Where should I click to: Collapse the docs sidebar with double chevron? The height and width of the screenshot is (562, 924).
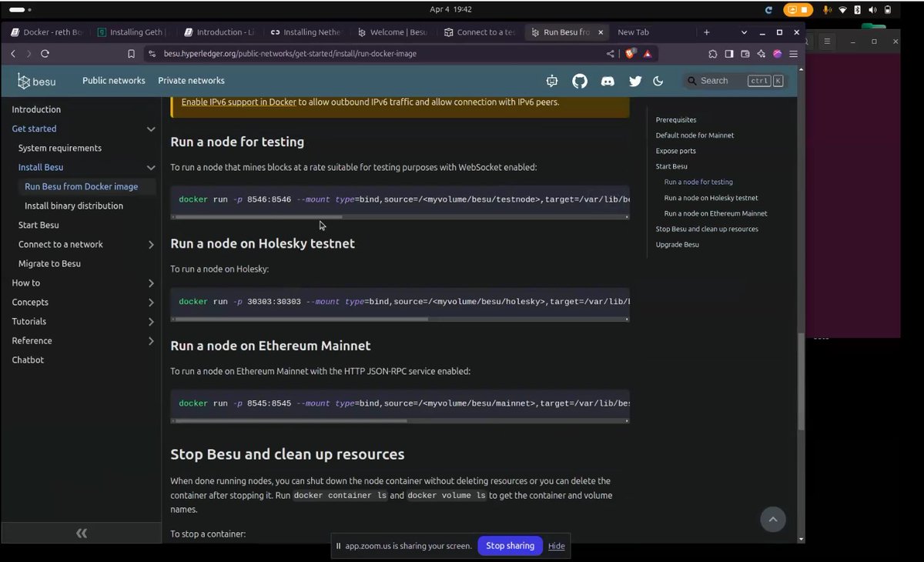(82, 533)
